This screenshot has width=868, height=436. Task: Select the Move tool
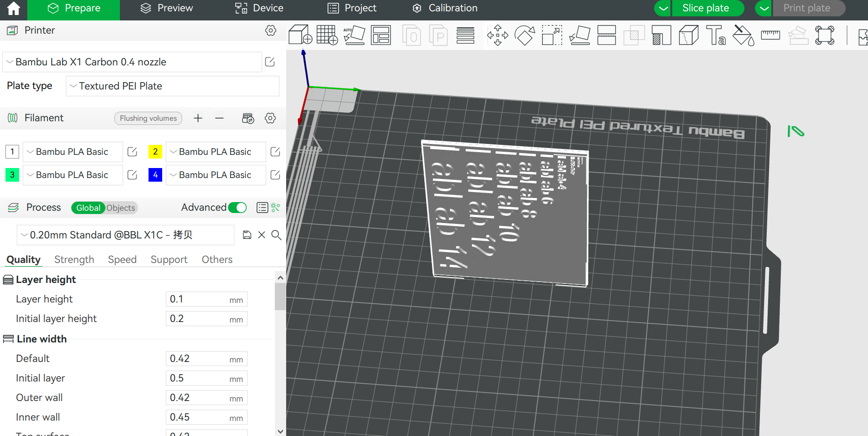498,35
